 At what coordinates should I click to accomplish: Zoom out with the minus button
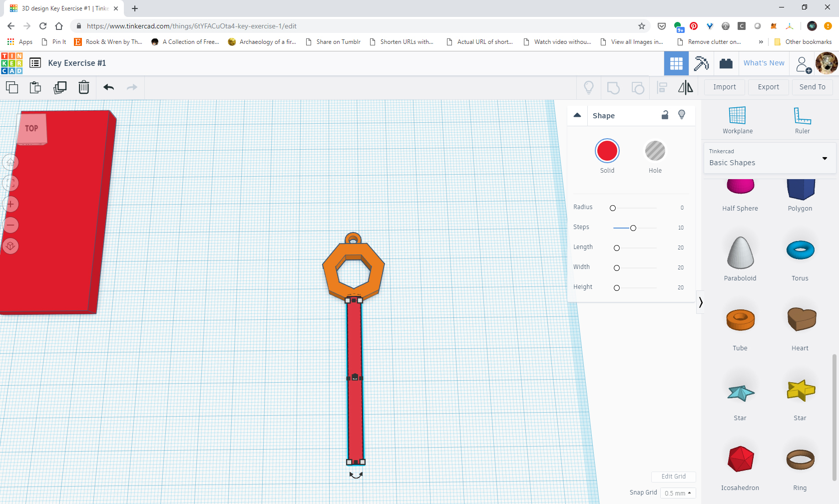(x=10, y=225)
